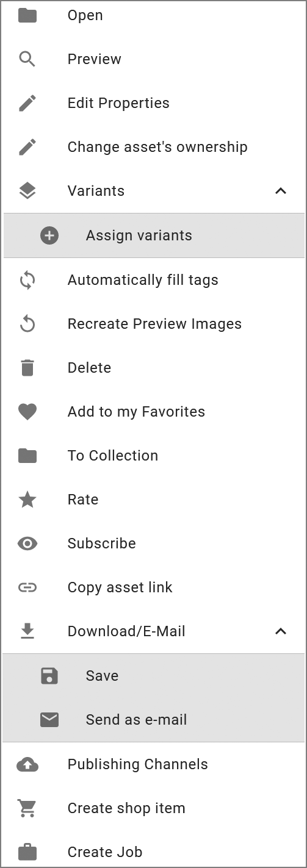Click the sync arrows Automatically fill tags icon
The image size is (307, 868).
pyautogui.click(x=27, y=280)
